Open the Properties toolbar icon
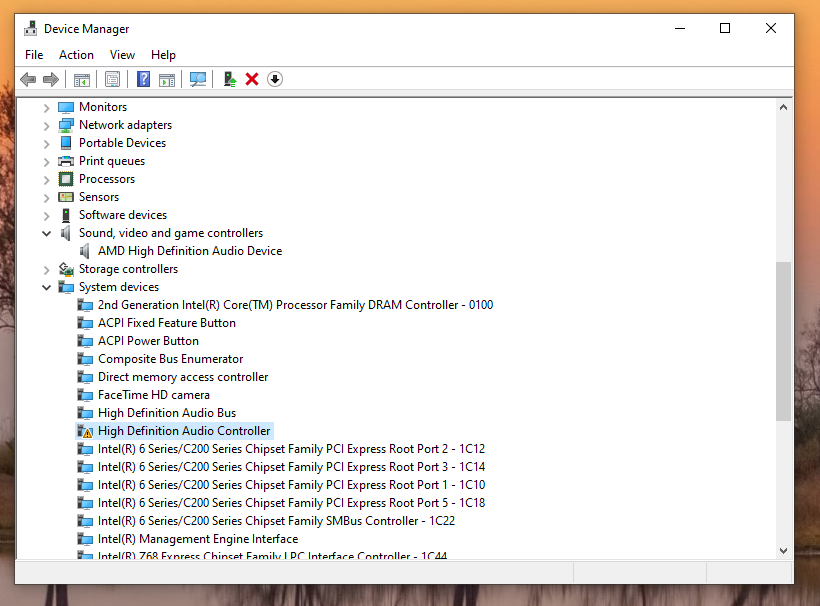The width and height of the screenshot is (820, 606). 112,79
